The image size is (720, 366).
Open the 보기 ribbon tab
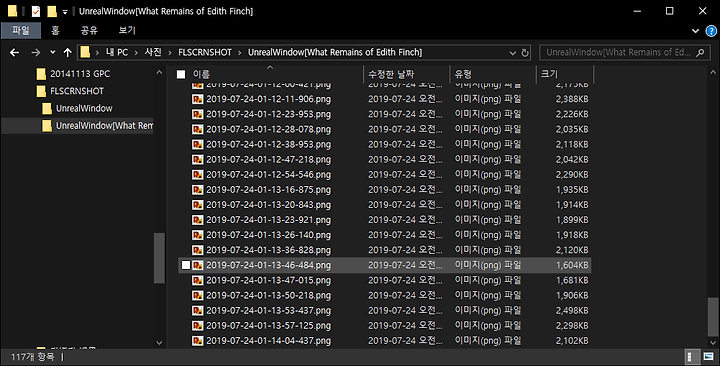click(127, 30)
